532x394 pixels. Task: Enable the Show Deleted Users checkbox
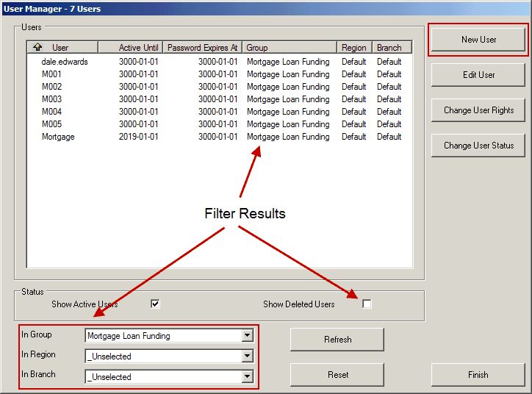(x=367, y=304)
